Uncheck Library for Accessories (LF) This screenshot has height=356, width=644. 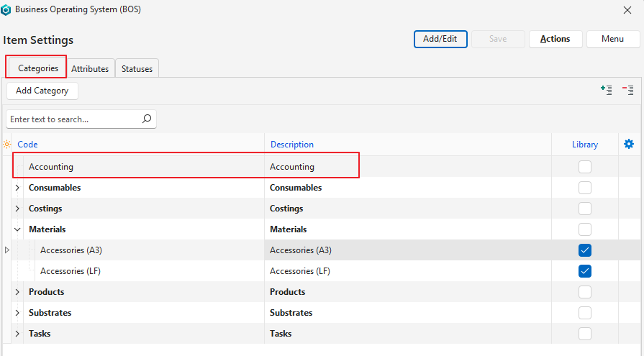[x=585, y=271]
